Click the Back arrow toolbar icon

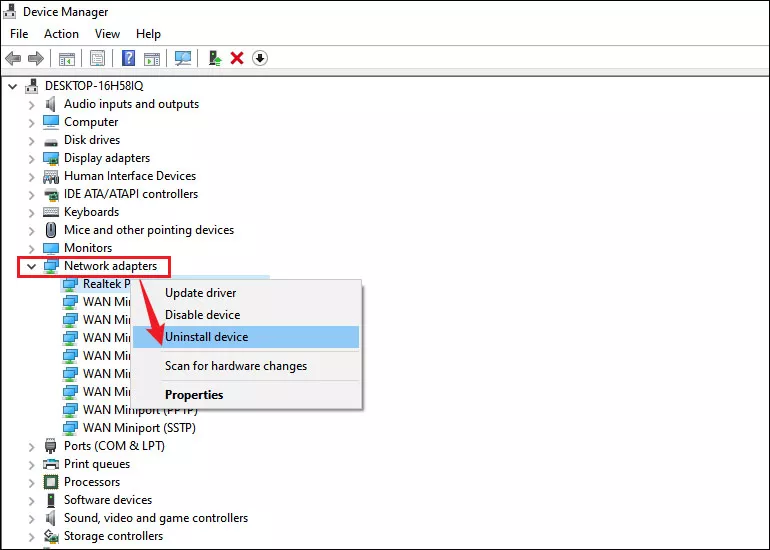click(x=13, y=58)
